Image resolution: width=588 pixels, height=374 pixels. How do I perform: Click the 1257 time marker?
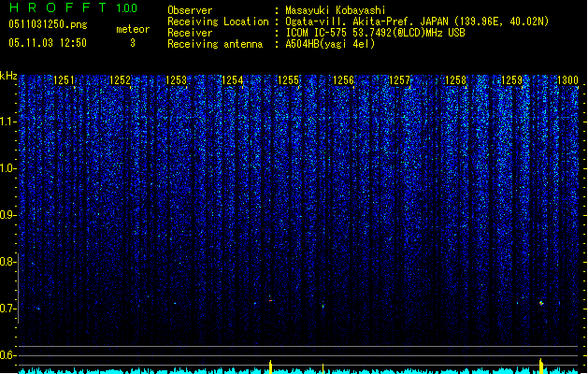point(400,79)
